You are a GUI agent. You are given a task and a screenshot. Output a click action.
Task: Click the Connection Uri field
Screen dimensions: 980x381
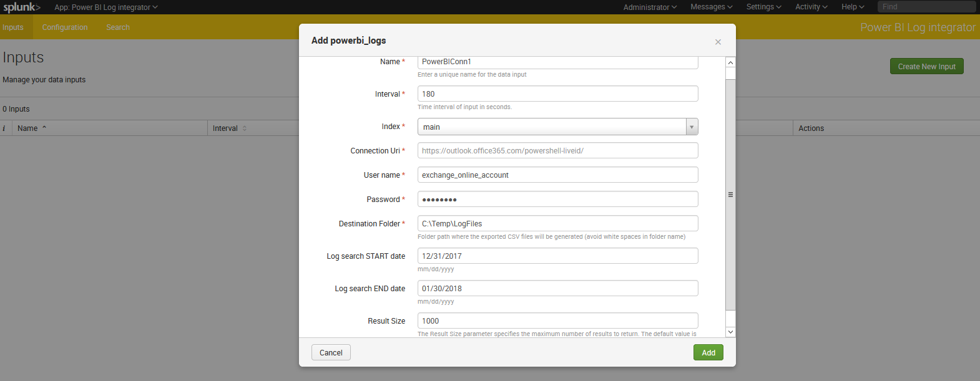point(557,150)
